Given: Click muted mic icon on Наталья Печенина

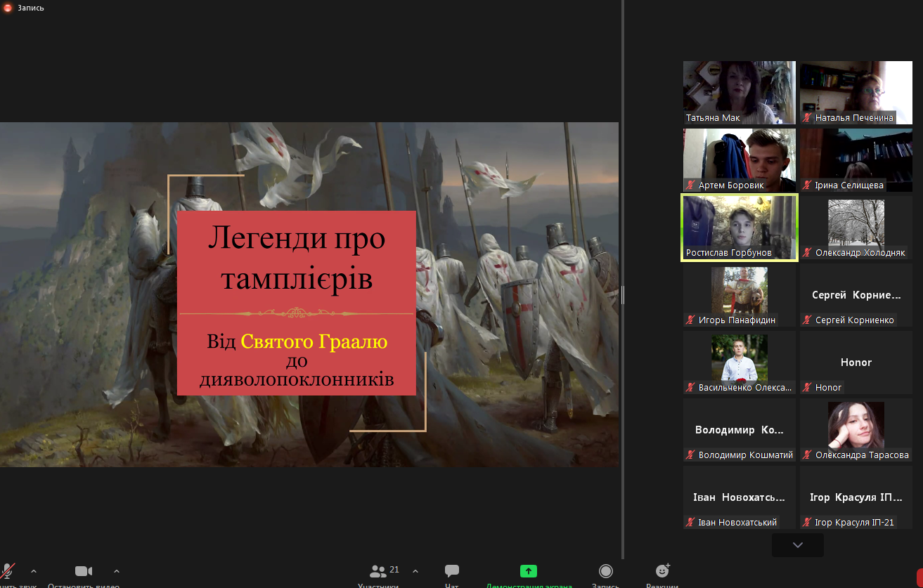Looking at the screenshot, I should (808, 118).
